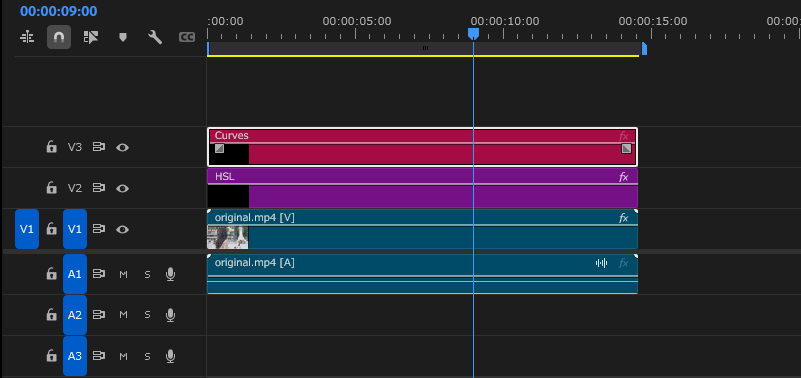Select the HSL adjustment clip
801x378 pixels.
click(x=422, y=188)
